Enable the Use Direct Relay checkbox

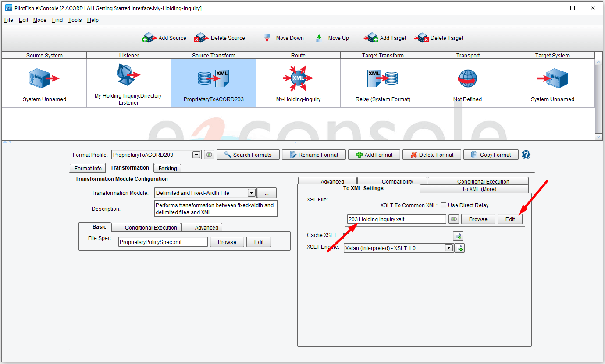click(443, 205)
